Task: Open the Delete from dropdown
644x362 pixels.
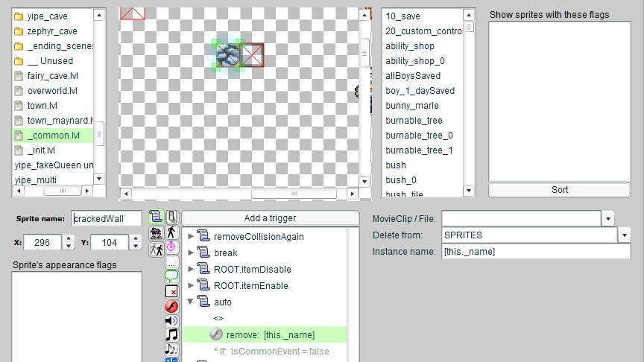Action: 625,235
